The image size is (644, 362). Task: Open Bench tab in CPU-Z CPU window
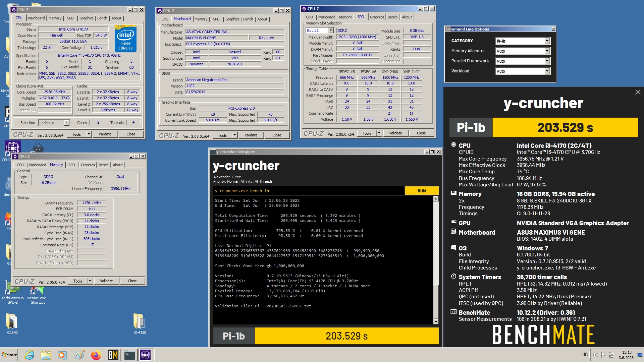102,18
